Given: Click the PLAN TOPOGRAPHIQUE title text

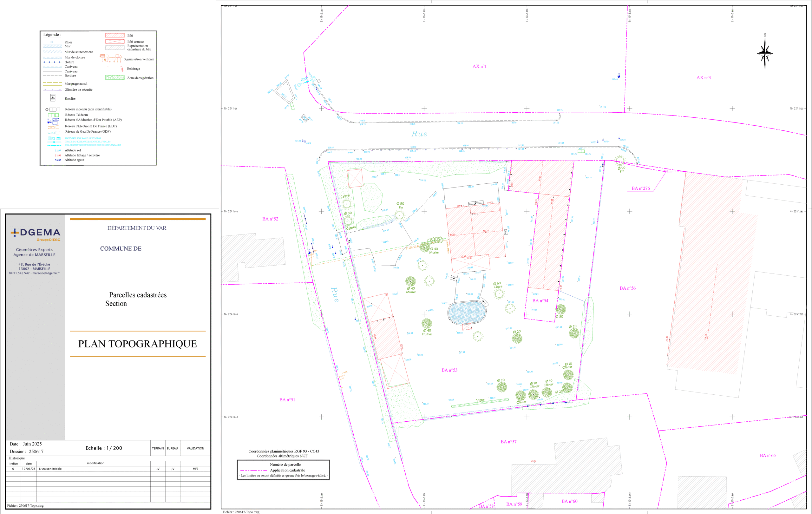Looking at the screenshot, I should (138, 344).
